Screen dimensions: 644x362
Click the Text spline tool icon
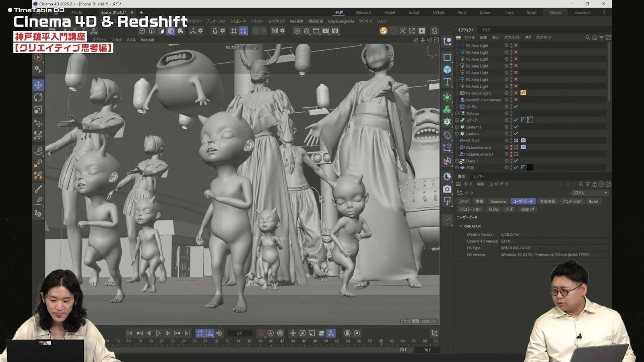tap(447, 82)
